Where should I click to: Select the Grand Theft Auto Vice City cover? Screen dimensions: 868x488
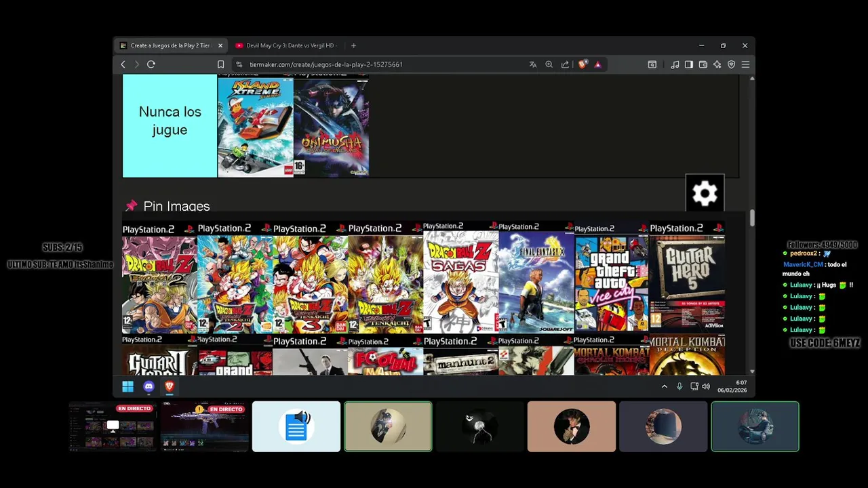tap(612, 278)
